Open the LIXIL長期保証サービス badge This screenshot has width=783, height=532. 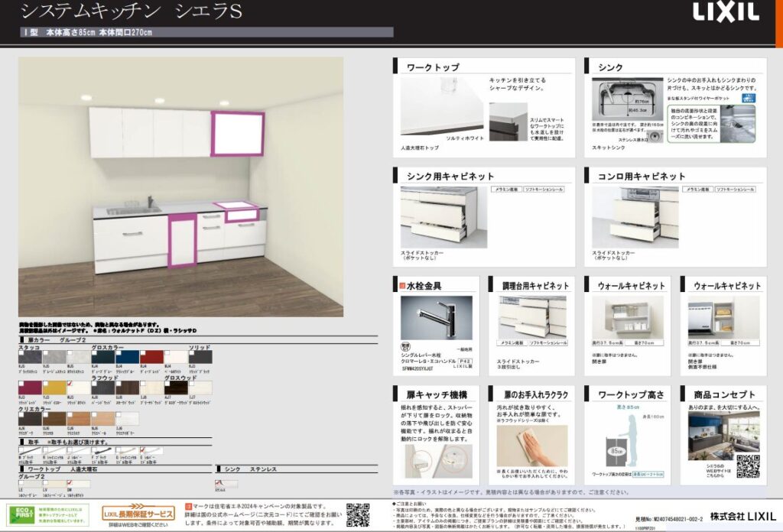tap(138, 513)
